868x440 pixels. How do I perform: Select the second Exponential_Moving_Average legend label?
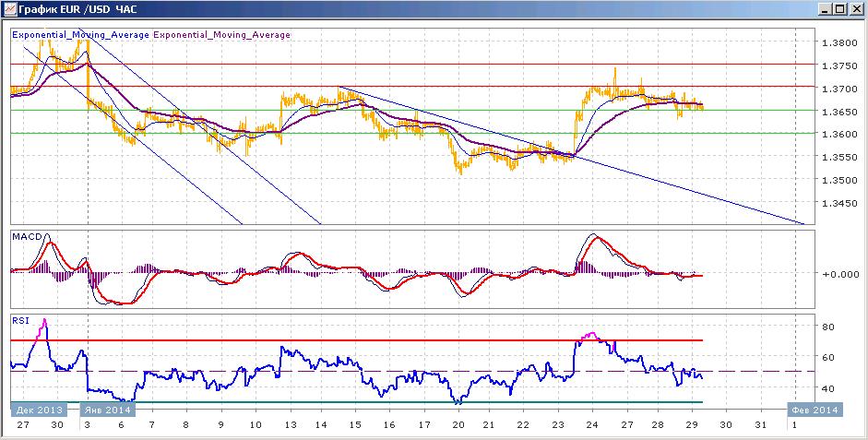tap(222, 35)
